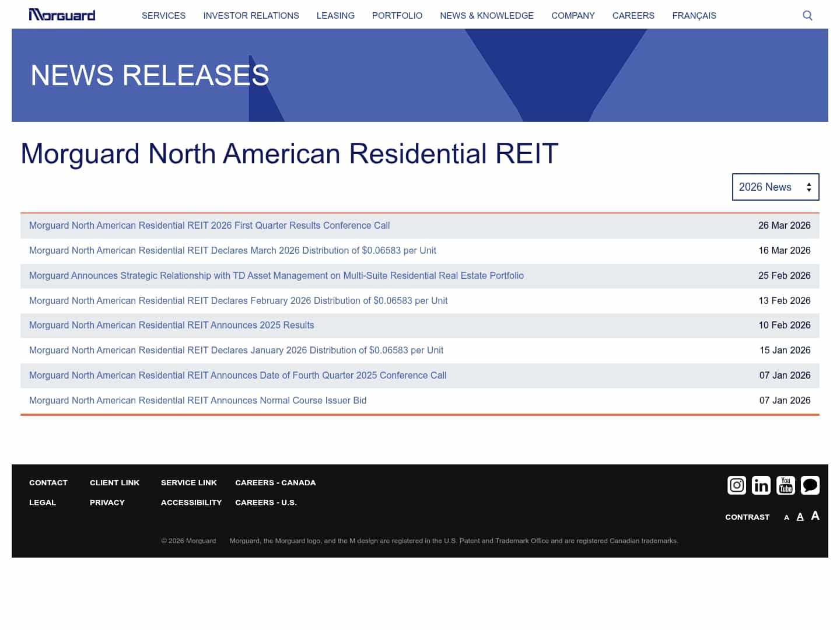Viewport: 840px width, 630px height.
Task: Click the Morguard logo
Action: click(62, 15)
